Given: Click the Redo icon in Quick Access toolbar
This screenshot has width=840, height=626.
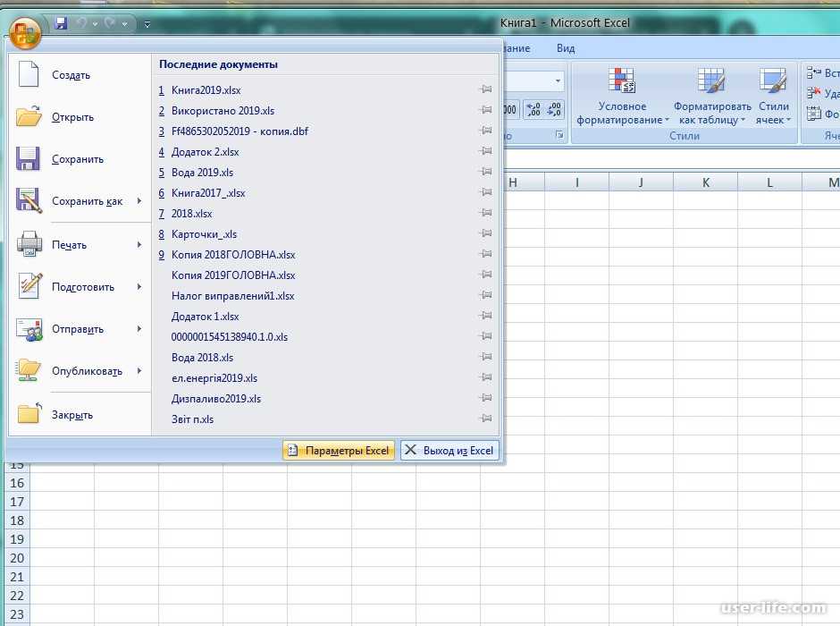Looking at the screenshot, I should (x=110, y=23).
